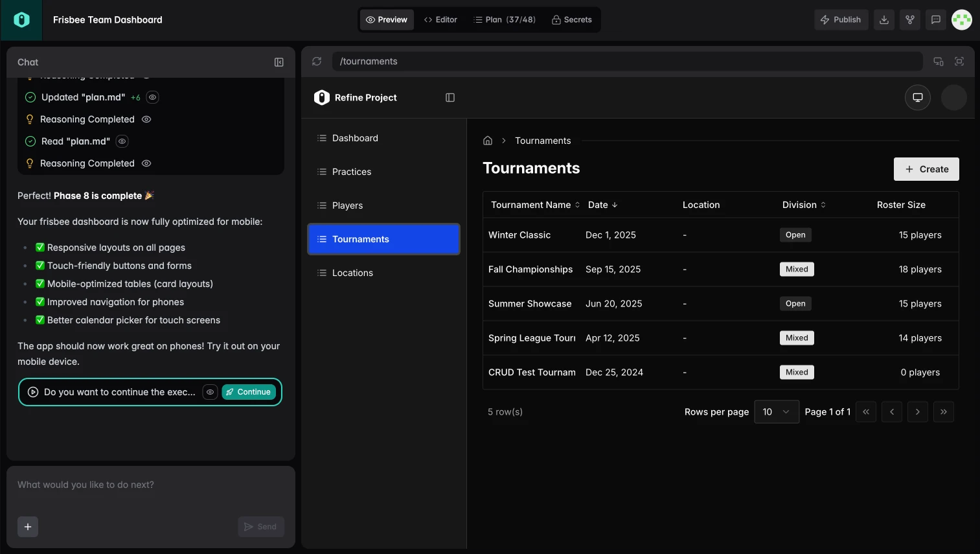Collapse the Chat panel
The image size is (980, 554).
coord(279,62)
